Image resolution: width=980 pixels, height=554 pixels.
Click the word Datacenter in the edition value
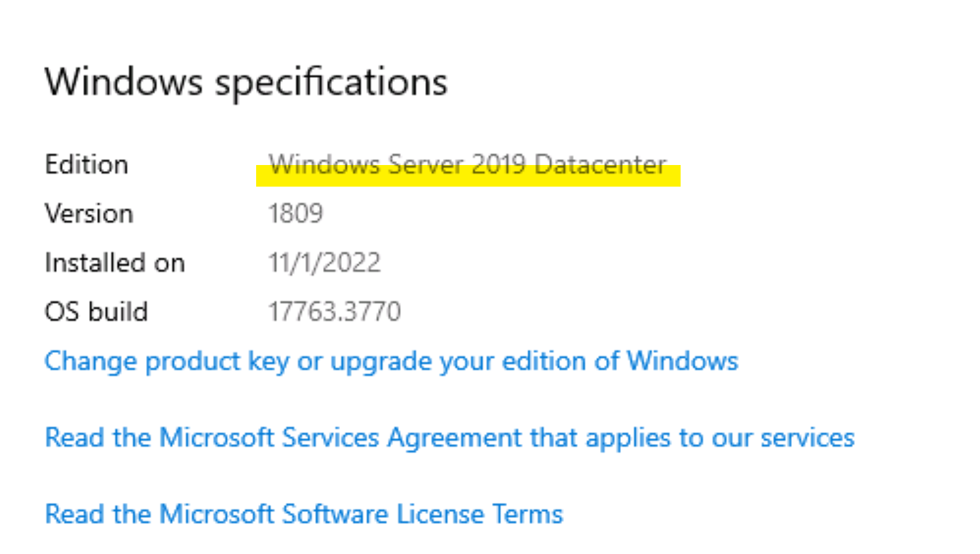tap(600, 164)
